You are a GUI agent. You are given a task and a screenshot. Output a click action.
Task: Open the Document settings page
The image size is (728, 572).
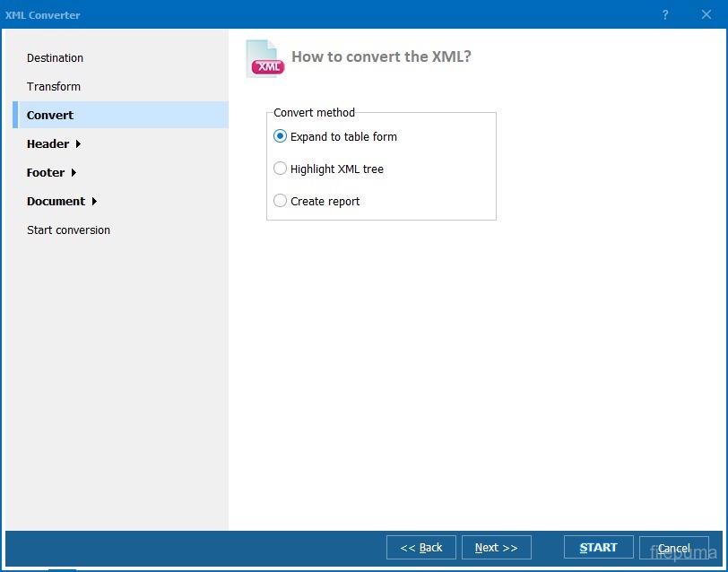56,202
